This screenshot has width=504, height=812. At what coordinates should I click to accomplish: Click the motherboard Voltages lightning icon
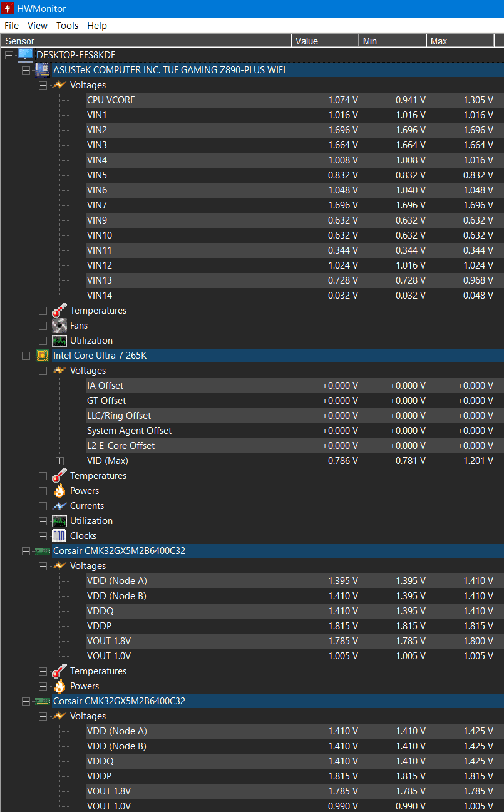pyautogui.click(x=59, y=85)
